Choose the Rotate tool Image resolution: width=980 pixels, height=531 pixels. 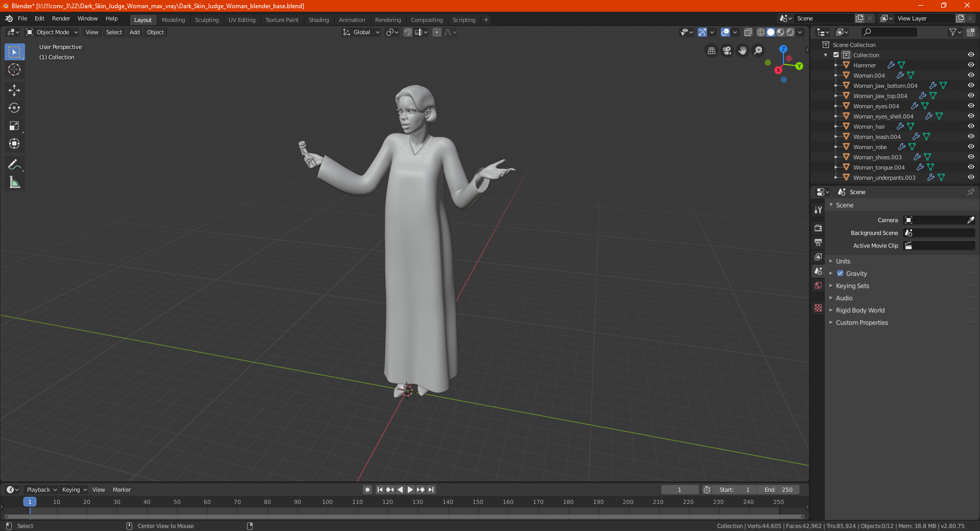point(14,108)
